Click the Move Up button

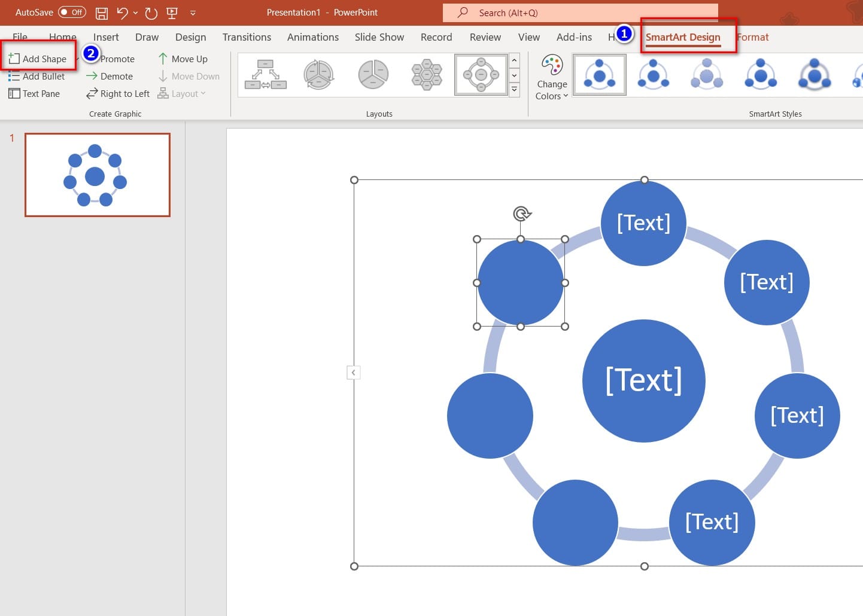pyautogui.click(x=183, y=59)
